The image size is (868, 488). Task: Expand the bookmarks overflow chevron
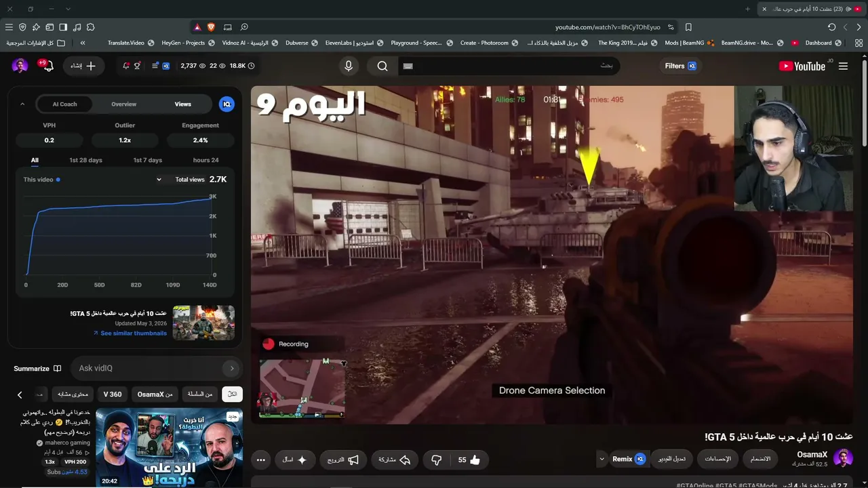click(83, 43)
